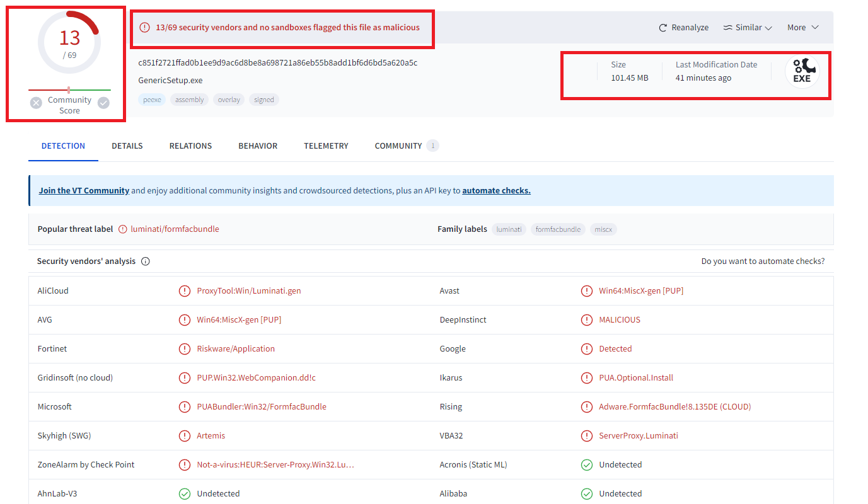This screenshot has height=504, width=868.
Task: Click the DeepInstinct vendor name
Action: pyautogui.click(x=463, y=320)
